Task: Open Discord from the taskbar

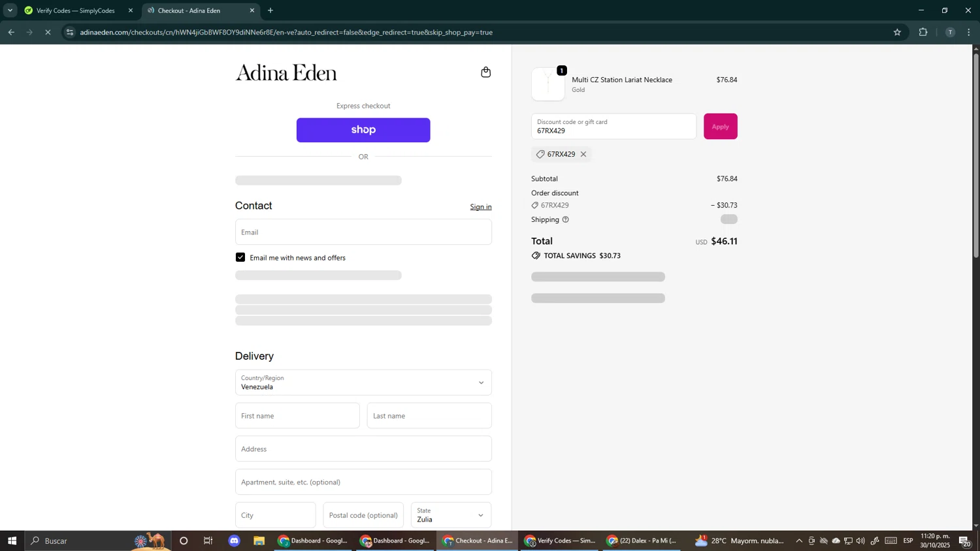Action: pyautogui.click(x=234, y=541)
